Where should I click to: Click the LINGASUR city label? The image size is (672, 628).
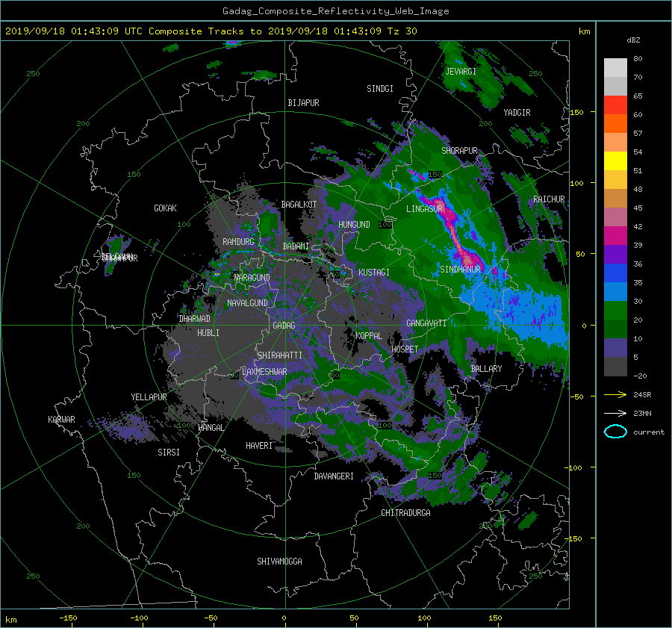424,209
